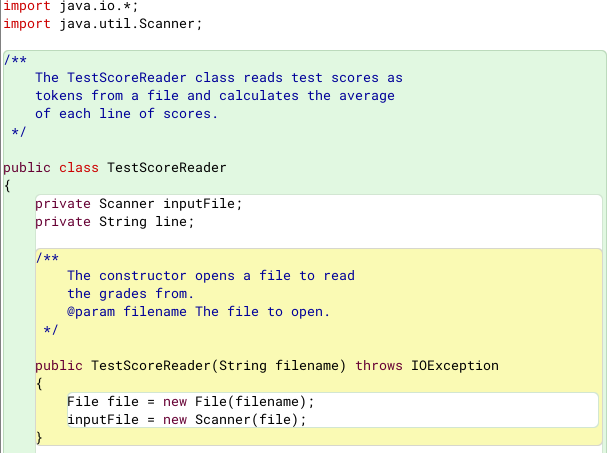Click comment text 'tokens from a file'
Viewport: 609px width, 453px height.
(x=107, y=96)
